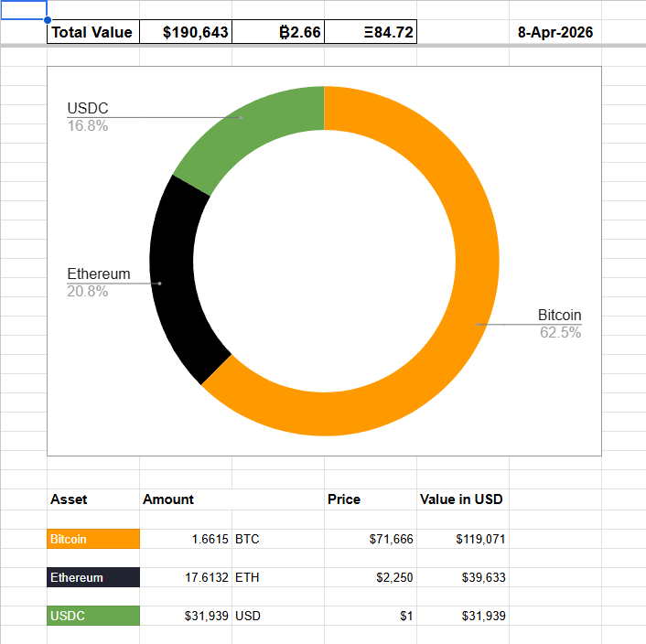Select the Ξ84.72 total cell

(371, 32)
